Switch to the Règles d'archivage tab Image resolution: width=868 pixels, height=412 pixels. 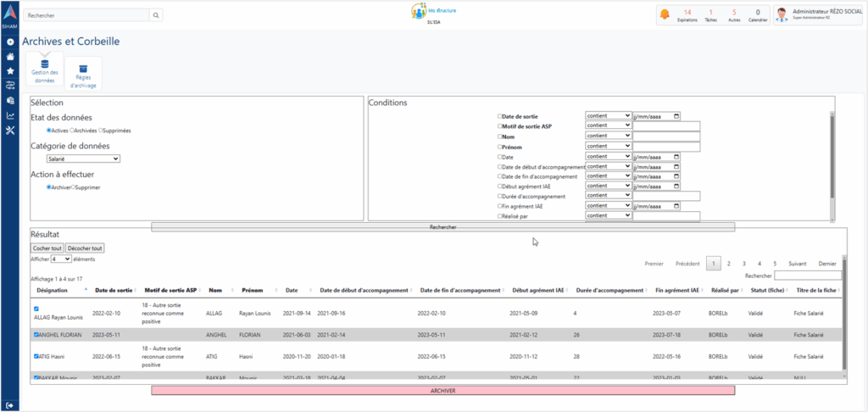83,74
